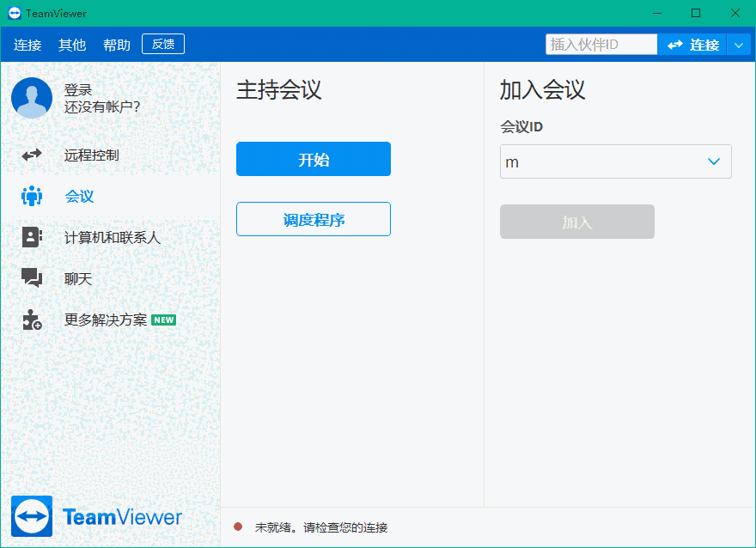Viewport: 756px width, 548px height.
Task: Click the 还没有帐户? link
Action: click(103, 108)
